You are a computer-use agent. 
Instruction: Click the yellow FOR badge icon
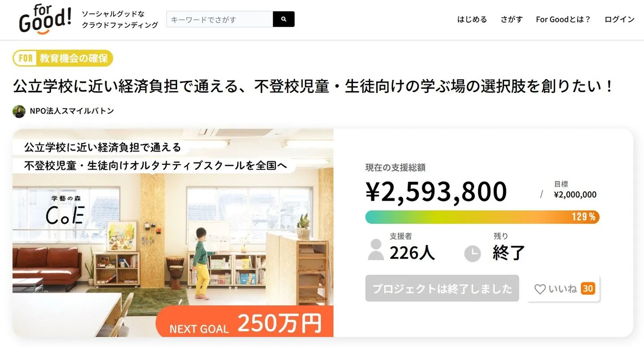25,58
